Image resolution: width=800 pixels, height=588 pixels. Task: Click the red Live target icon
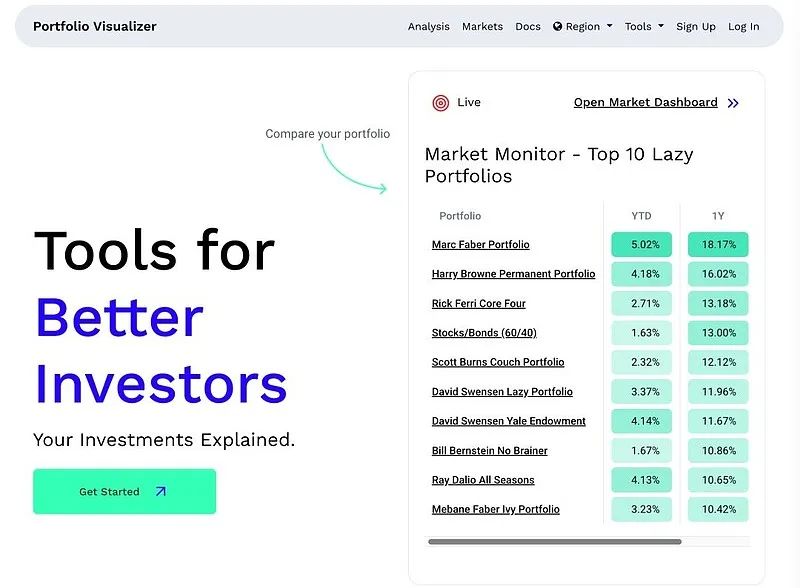tap(440, 103)
